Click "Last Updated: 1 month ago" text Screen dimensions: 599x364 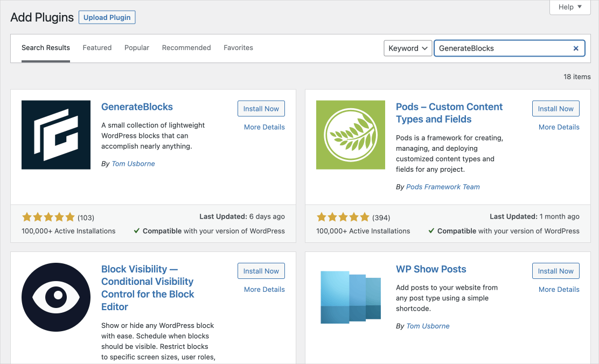pyautogui.click(x=534, y=216)
